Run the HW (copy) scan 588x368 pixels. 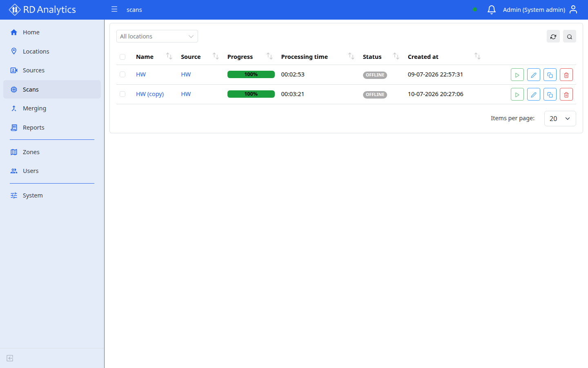[x=517, y=94]
